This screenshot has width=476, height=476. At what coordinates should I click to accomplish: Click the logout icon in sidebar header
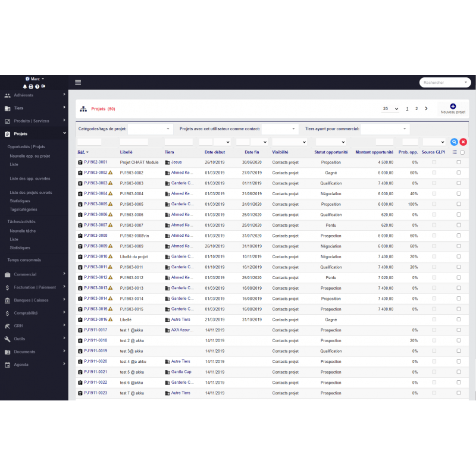[43, 87]
